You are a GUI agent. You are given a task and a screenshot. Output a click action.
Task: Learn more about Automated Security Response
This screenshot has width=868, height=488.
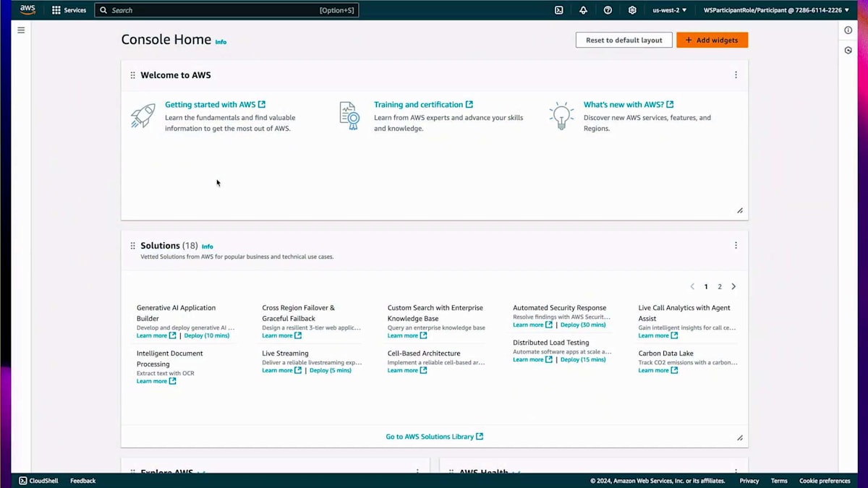[532, 325]
